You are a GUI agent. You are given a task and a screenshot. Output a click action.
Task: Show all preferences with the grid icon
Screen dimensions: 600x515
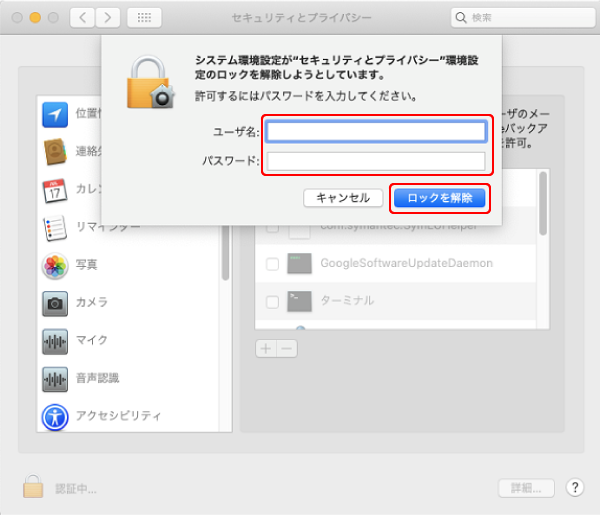[x=144, y=18]
